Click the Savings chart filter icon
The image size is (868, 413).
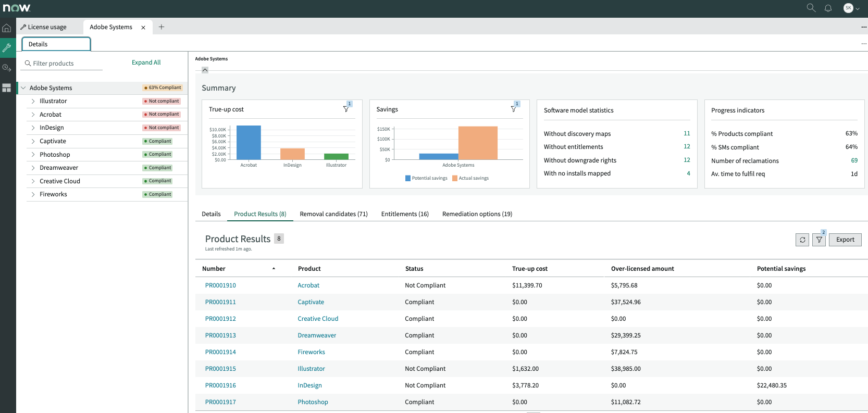[x=514, y=109]
